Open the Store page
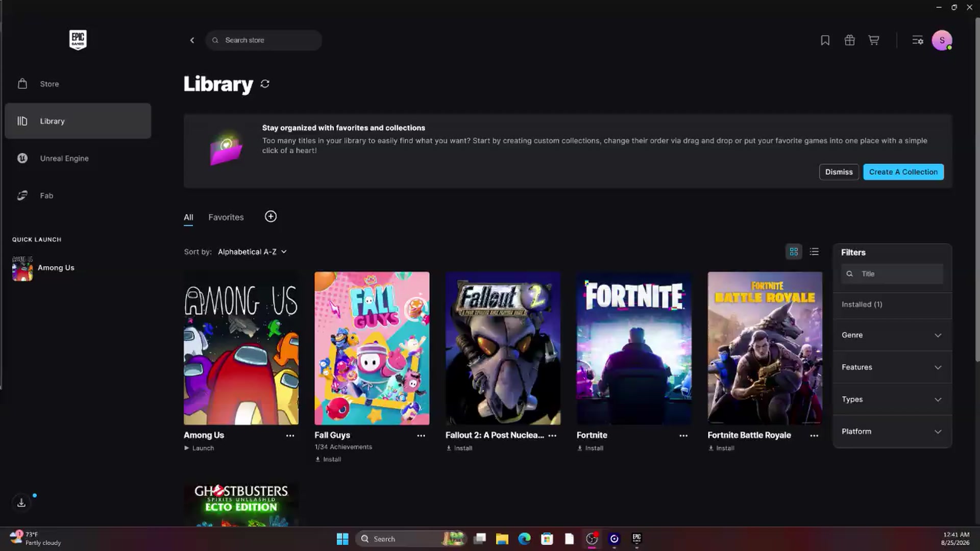The width and height of the screenshot is (980, 551). tap(78, 84)
